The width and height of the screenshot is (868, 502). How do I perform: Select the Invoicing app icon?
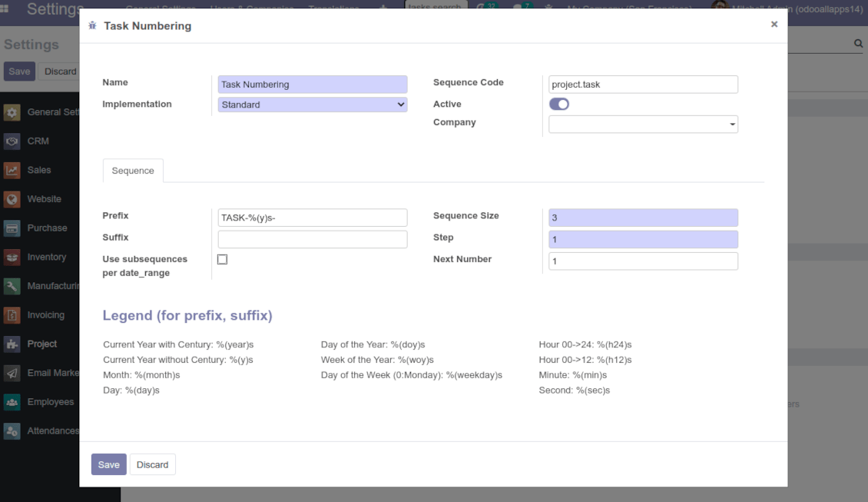(x=12, y=314)
